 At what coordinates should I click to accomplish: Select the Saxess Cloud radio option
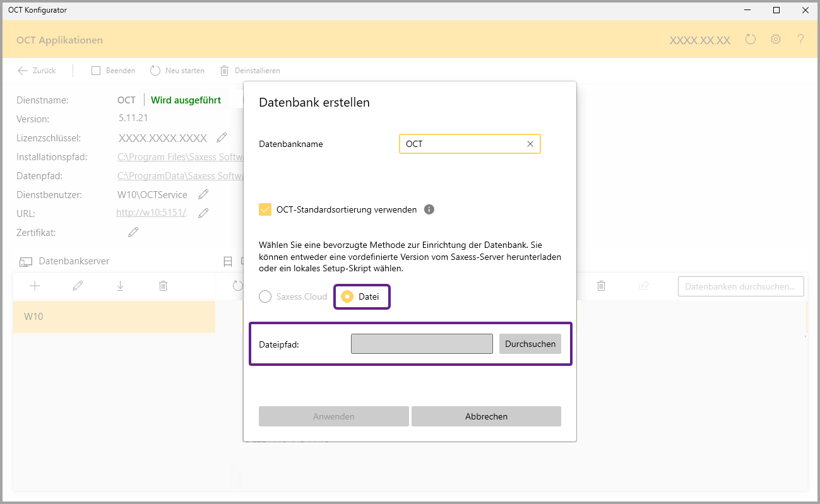point(265,296)
